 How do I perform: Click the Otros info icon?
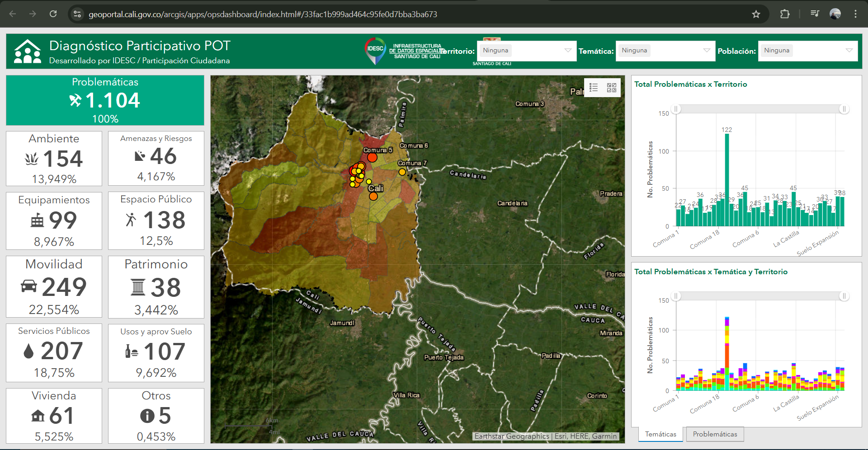147,416
